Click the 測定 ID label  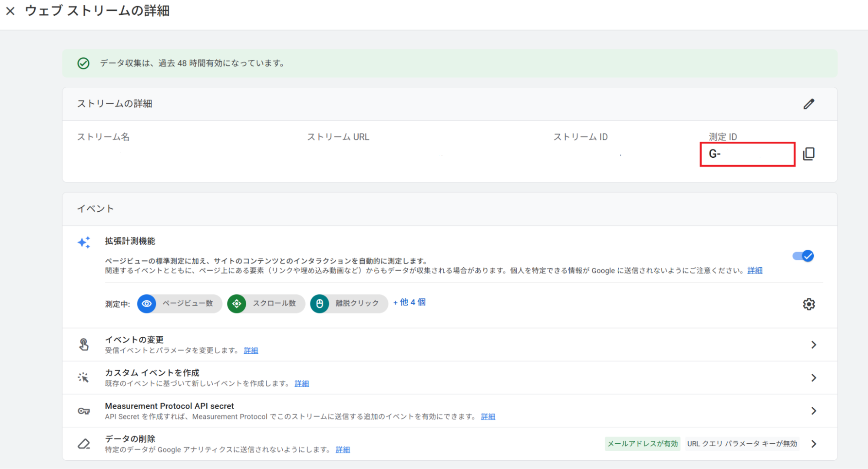[723, 136]
